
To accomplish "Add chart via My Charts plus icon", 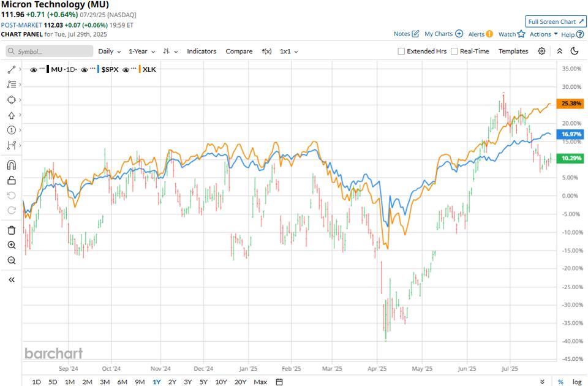I will pos(459,34).
